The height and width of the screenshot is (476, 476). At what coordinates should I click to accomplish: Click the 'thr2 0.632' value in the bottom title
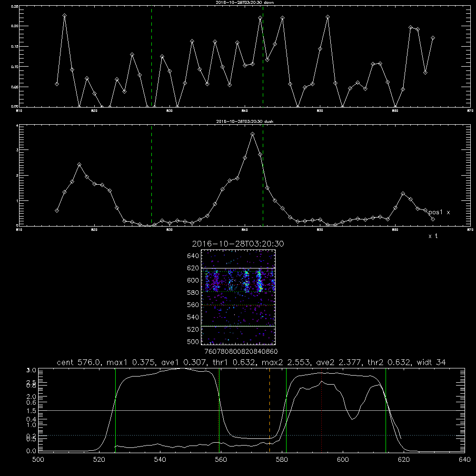tap(389, 362)
